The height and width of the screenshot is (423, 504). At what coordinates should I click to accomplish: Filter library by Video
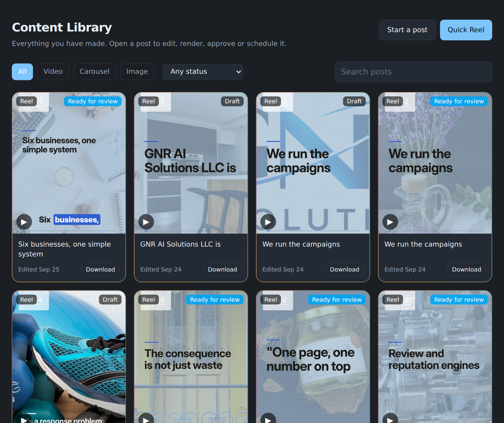click(x=53, y=71)
